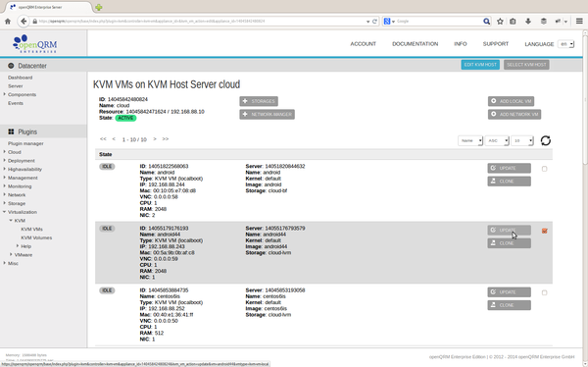Open KVM VMs in the sidebar
588x367 pixels.
click(32, 230)
